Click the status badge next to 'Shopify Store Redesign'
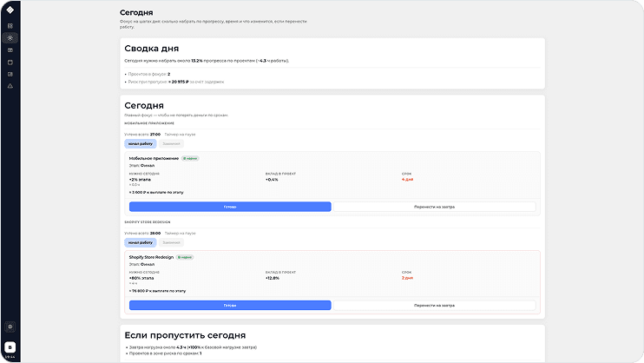 click(185, 257)
